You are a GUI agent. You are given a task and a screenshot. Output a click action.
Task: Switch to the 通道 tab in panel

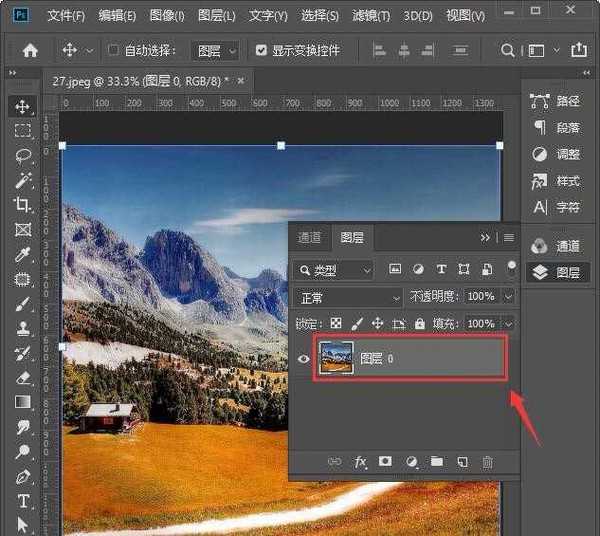coord(310,237)
